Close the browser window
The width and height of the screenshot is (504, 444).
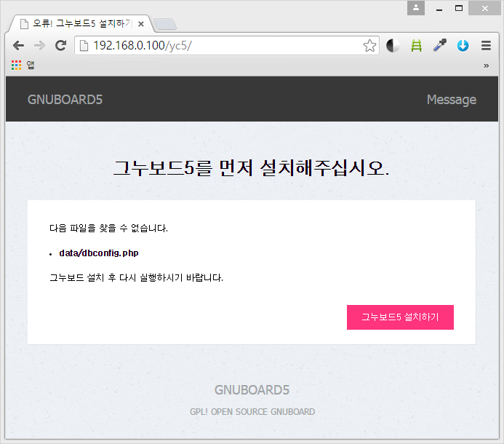click(x=484, y=8)
